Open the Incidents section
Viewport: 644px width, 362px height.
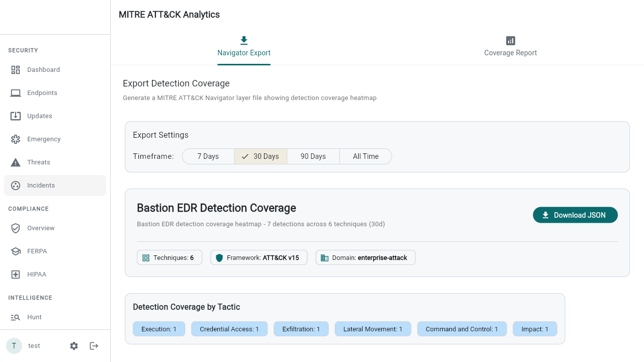tap(41, 185)
